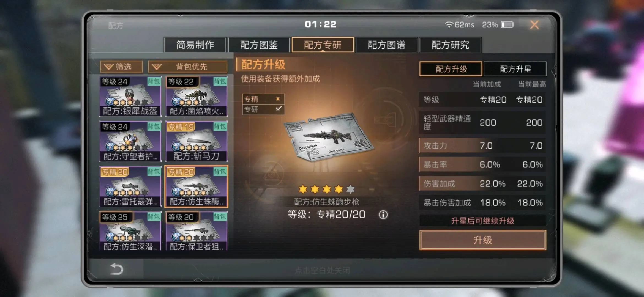Click the 升级 upgrade button
The image size is (644, 297).
coord(483,240)
